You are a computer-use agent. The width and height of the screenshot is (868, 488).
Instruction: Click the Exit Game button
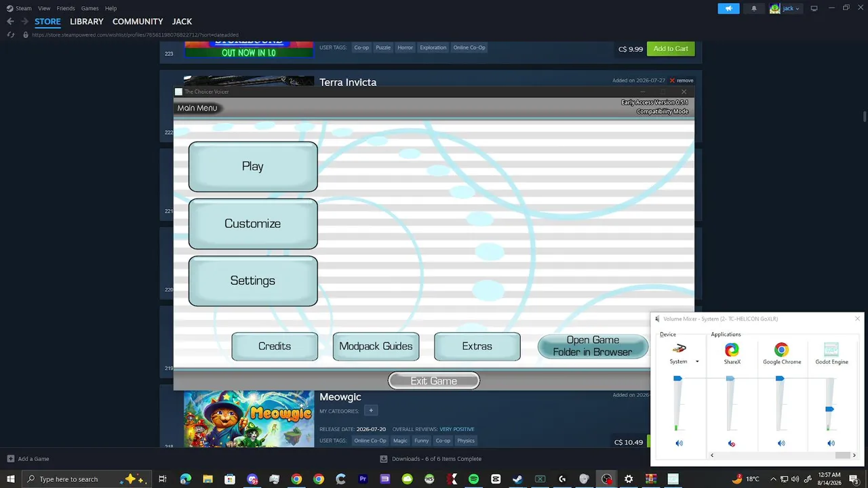coord(434,381)
